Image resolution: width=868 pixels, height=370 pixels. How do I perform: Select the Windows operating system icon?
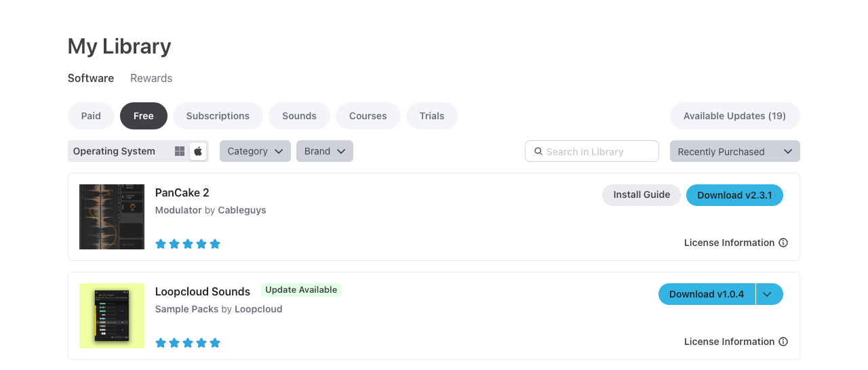point(180,151)
